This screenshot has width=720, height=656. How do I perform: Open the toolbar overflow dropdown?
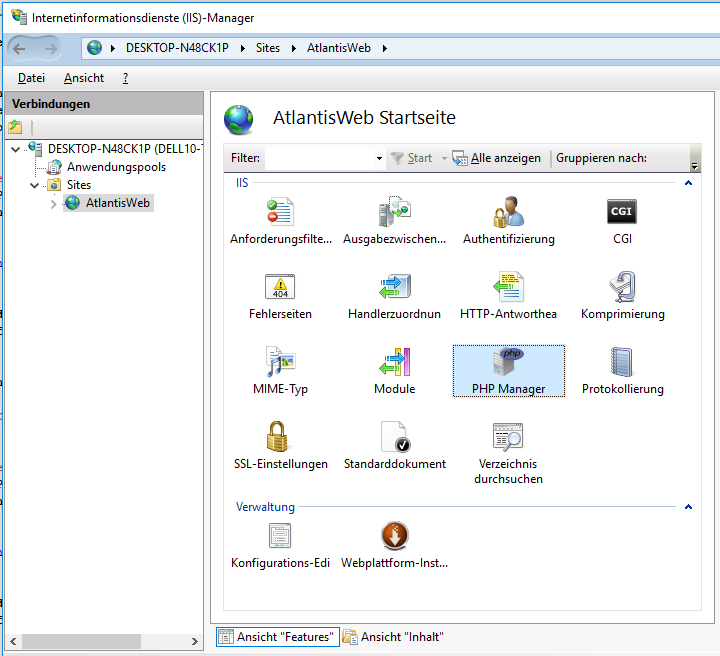695,166
